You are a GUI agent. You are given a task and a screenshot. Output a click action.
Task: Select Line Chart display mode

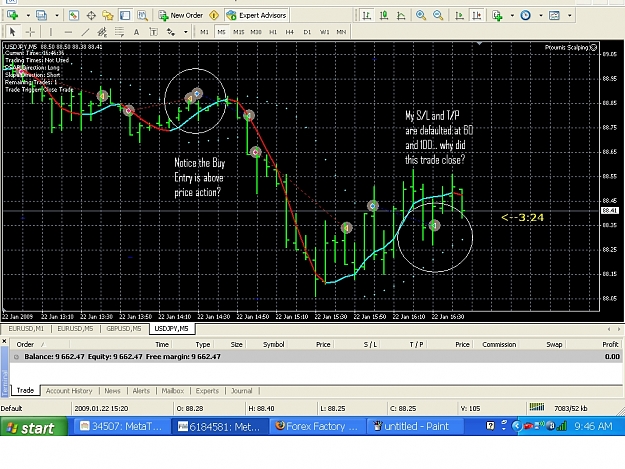tap(401, 15)
